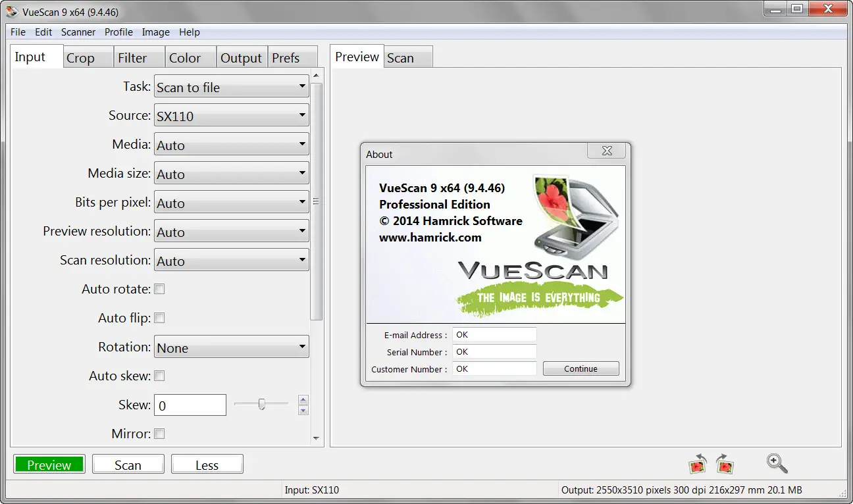853x504 pixels.
Task: Open the Task dropdown showing Scan to file
Action: (x=232, y=87)
